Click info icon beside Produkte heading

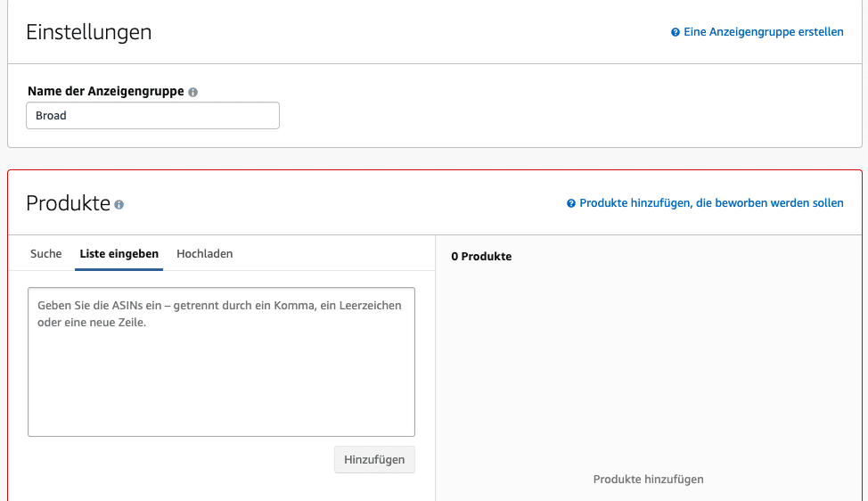(119, 205)
